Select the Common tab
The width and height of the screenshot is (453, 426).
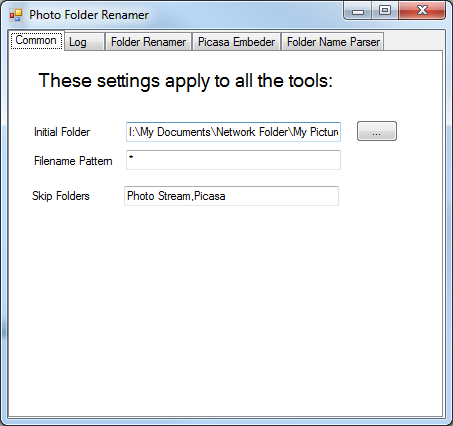[x=36, y=40]
